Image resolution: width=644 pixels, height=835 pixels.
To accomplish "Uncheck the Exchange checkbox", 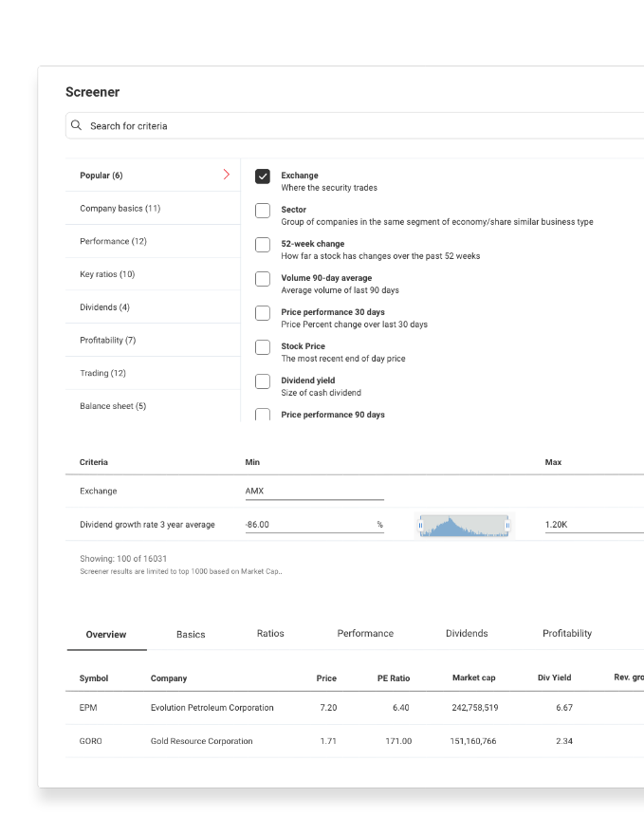I will coord(263,176).
